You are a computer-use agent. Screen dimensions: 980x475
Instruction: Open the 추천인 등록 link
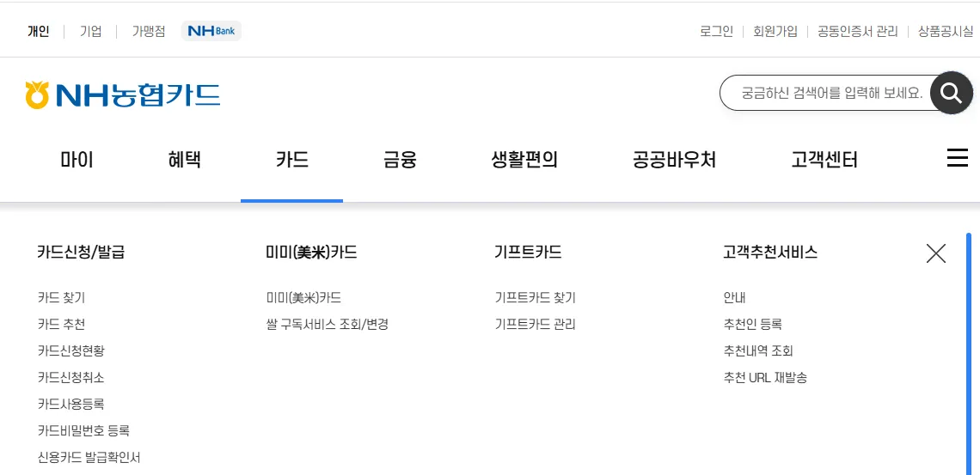coord(752,325)
